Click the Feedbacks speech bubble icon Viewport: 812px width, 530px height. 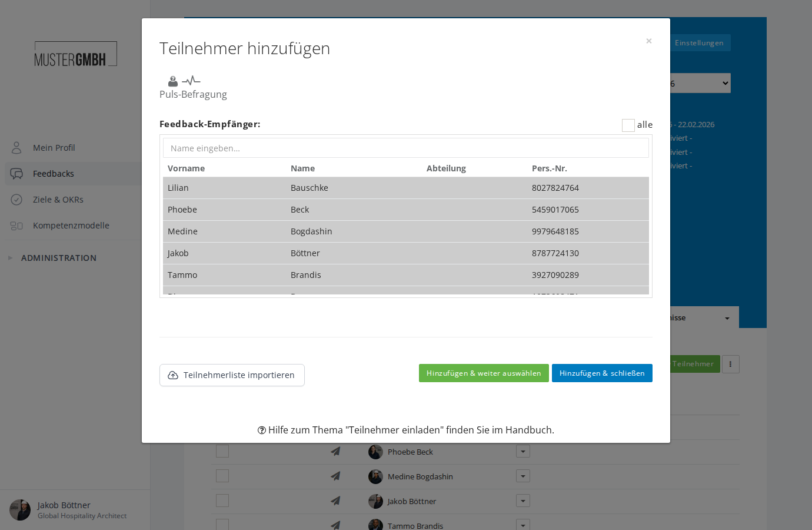click(x=16, y=174)
